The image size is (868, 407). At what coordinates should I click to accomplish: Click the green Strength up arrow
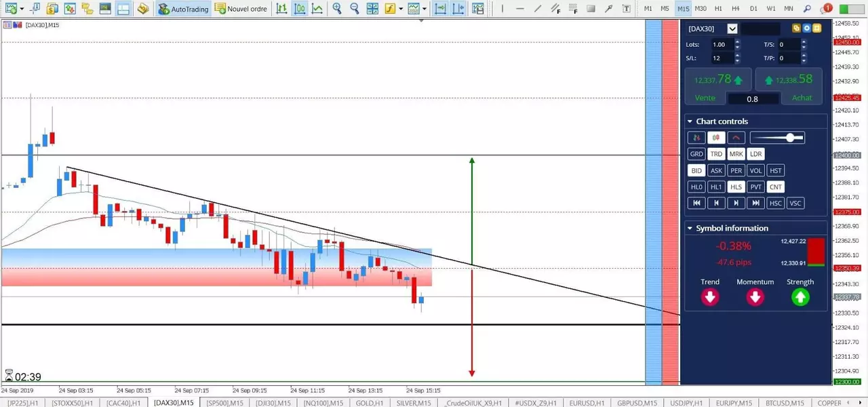[800, 297]
